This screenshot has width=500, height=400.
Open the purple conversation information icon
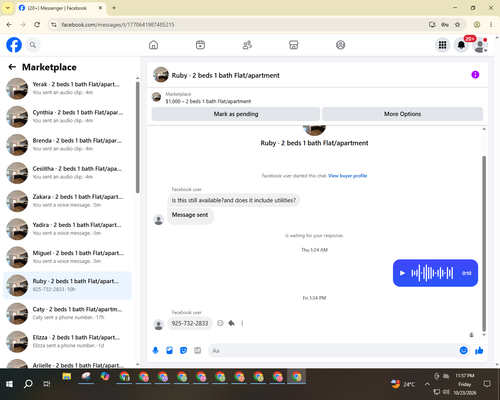475,75
